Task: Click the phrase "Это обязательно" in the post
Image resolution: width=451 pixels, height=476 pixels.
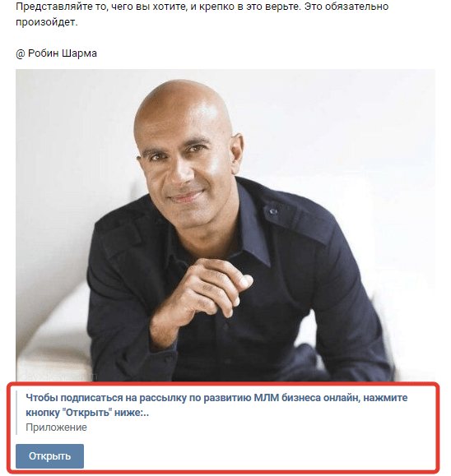Action: point(346,7)
